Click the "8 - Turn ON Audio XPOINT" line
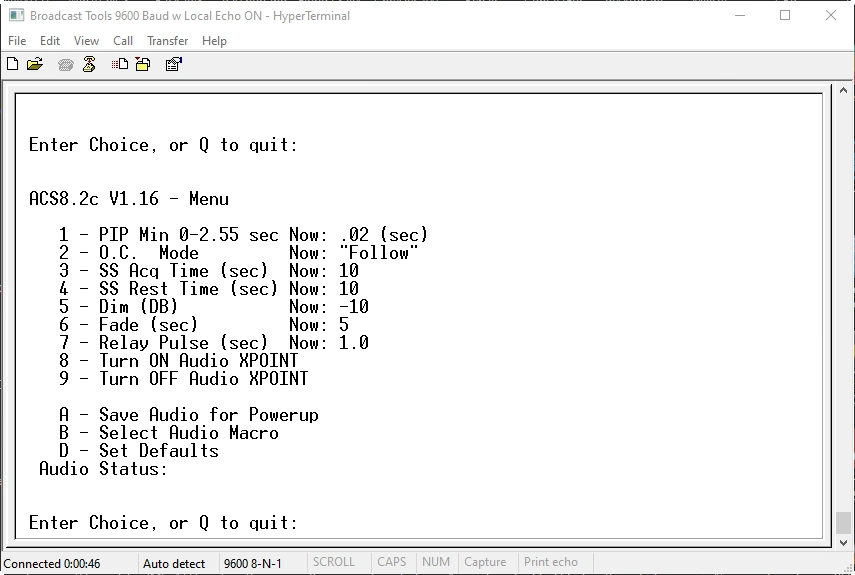855x575 pixels. point(179,360)
